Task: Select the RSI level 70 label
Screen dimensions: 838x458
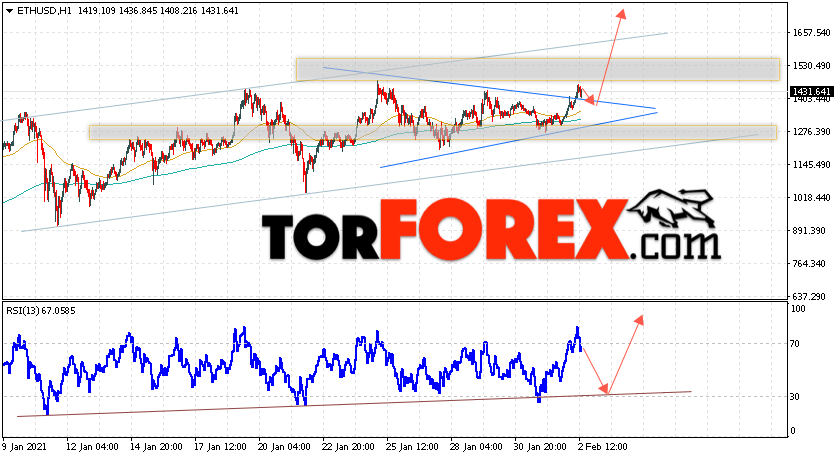Action: [795, 344]
